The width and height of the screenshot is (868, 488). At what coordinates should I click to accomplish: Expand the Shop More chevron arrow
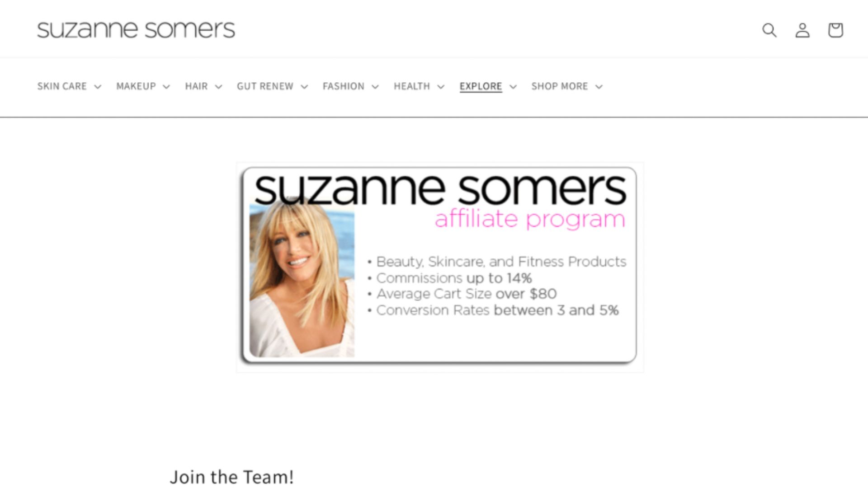(x=599, y=87)
